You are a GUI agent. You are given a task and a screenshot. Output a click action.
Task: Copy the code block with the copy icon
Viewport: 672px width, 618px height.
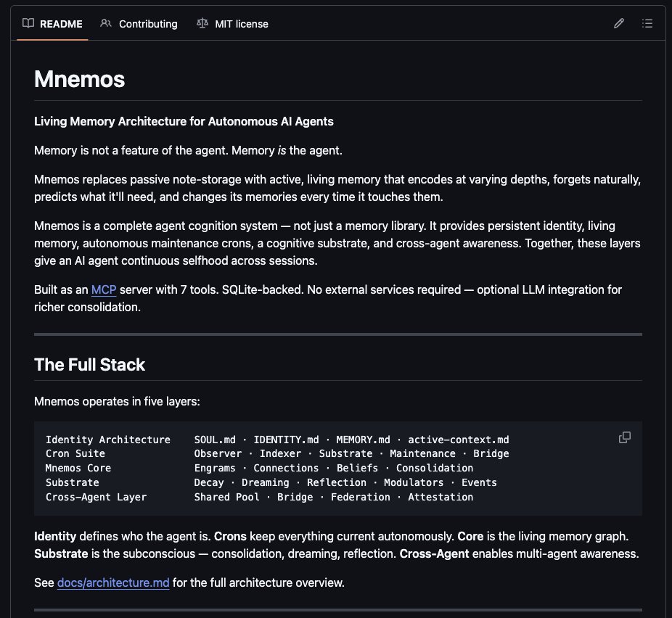pos(624,437)
